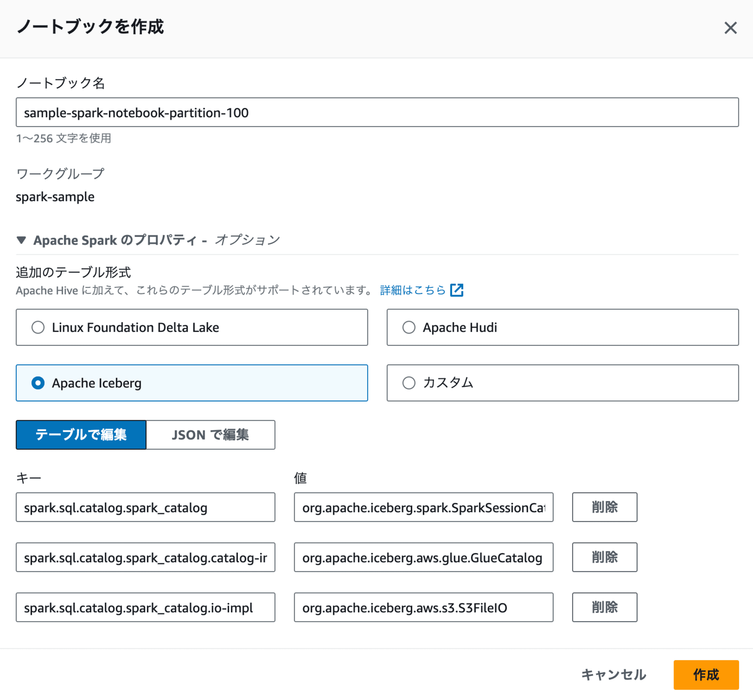Click the S3FileIO value field

[x=424, y=607]
